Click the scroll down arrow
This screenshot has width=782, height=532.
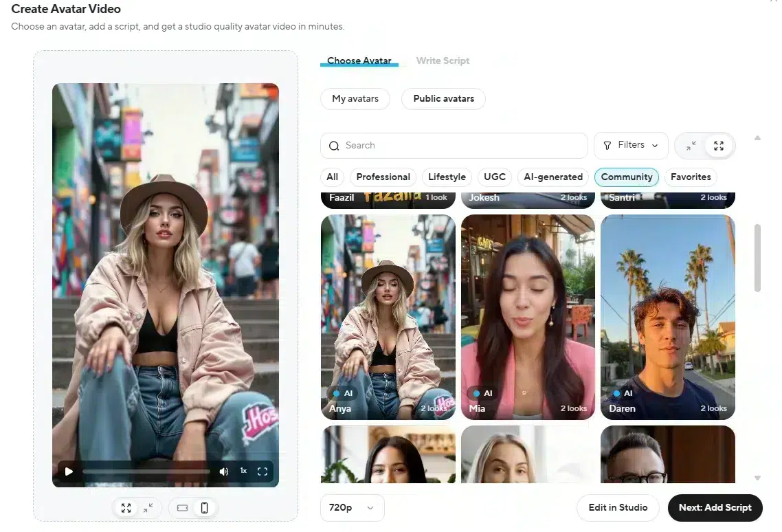[x=757, y=478]
